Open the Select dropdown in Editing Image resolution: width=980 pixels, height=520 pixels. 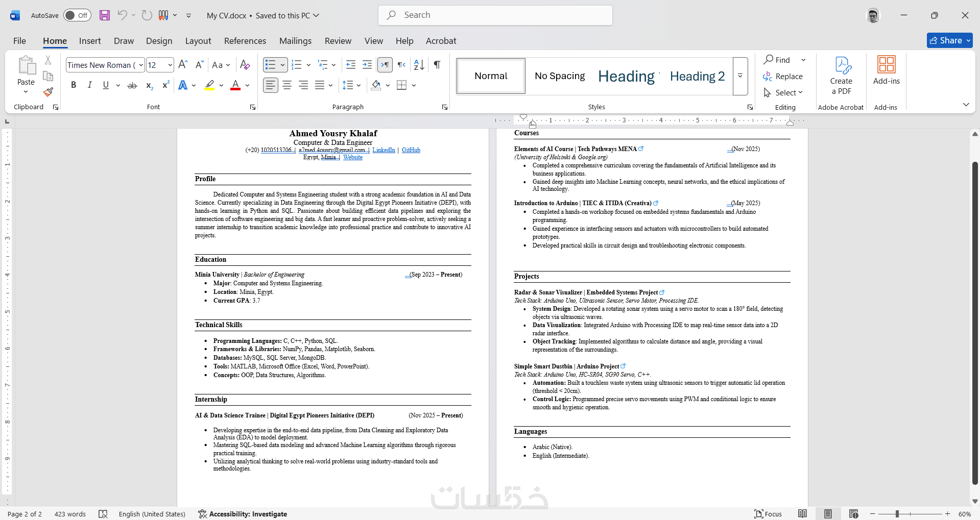[x=783, y=92]
